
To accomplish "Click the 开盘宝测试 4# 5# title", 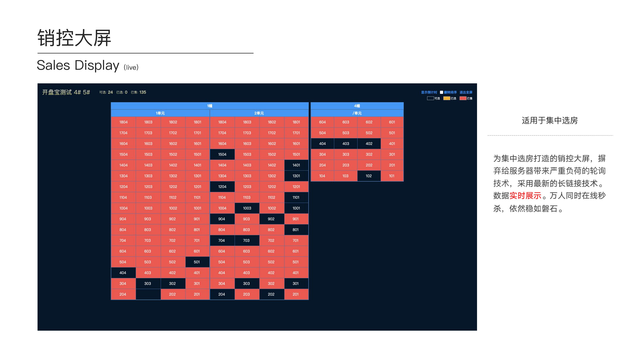I will pyautogui.click(x=66, y=92).
